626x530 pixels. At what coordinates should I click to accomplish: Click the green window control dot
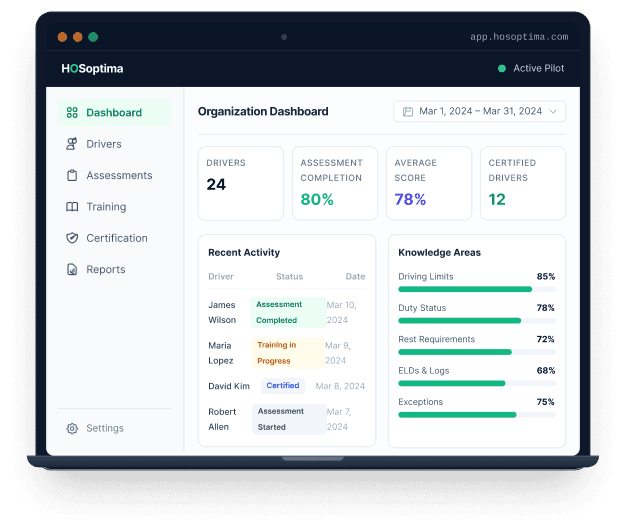pyautogui.click(x=93, y=37)
